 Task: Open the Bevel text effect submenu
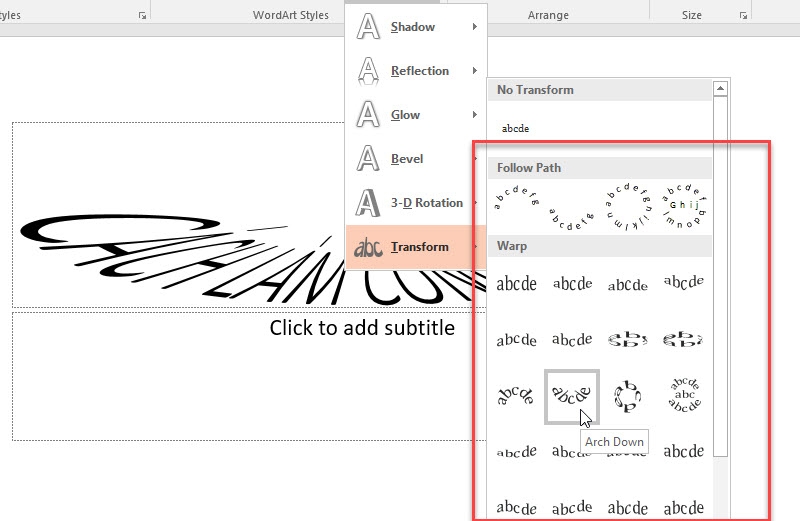pyautogui.click(x=416, y=159)
